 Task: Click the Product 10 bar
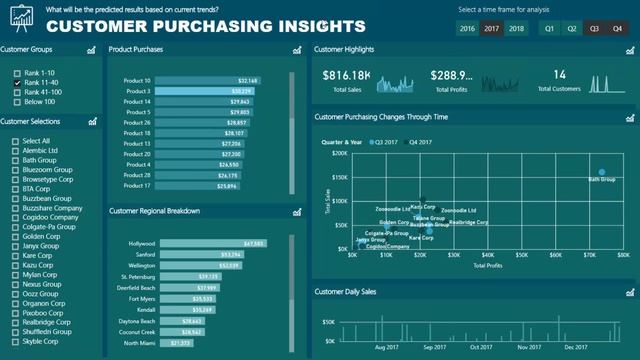207,81
